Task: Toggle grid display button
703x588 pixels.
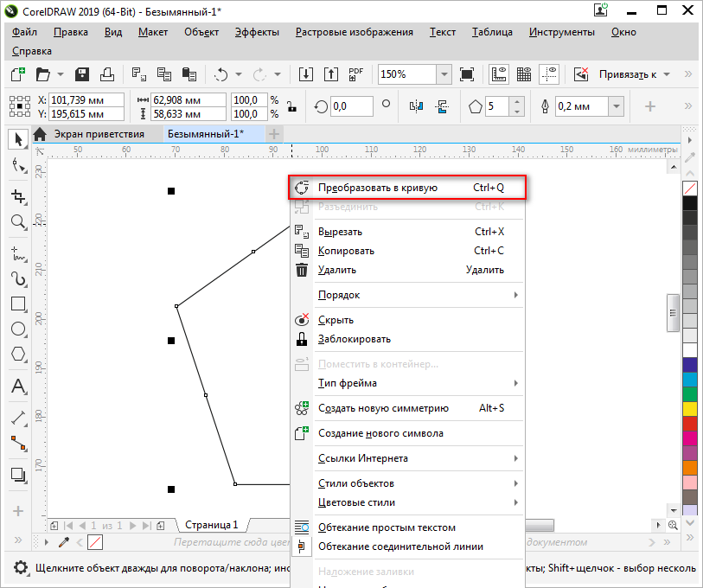Action: pyautogui.click(x=524, y=74)
